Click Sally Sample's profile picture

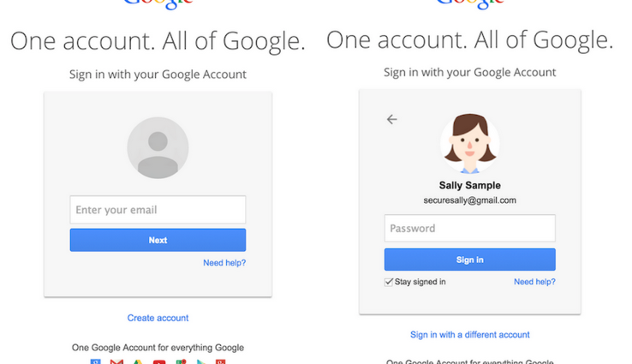pos(469,141)
